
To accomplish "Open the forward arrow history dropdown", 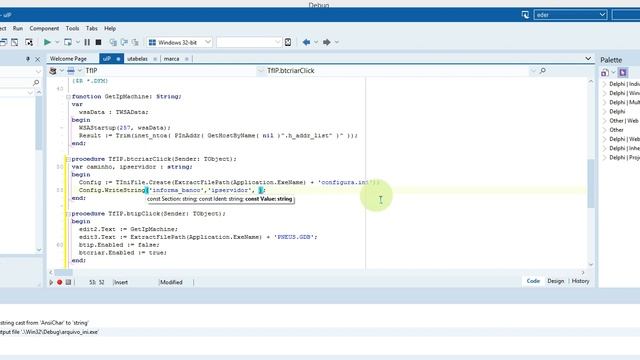I will point(337,42).
